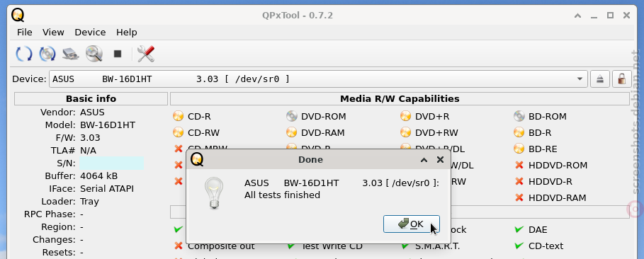This screenshot has height=259, width=644.
Task: Click OK in the Done dialog
Action: tap(412, 224)
